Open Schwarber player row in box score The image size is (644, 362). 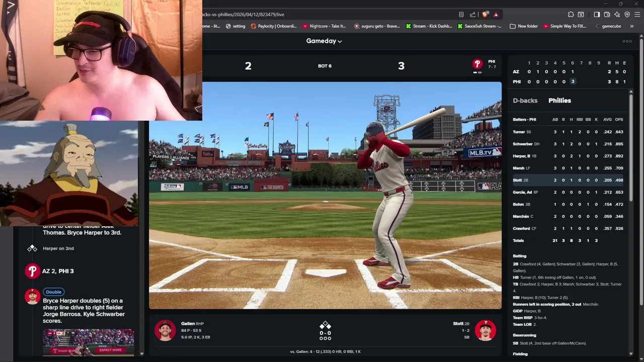569,144
